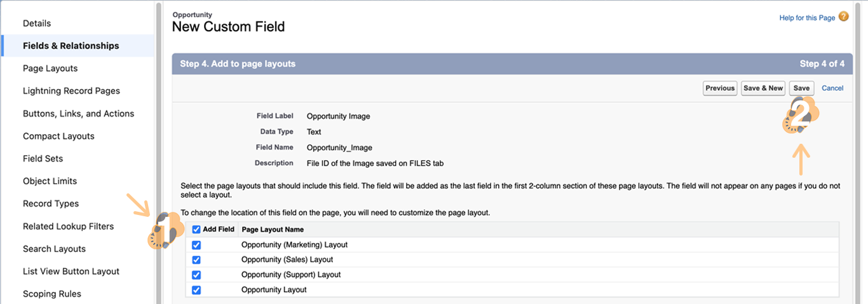The width and height of the screenshot is (868, 304).
Task: Toggle the Opportunity (Support) Layout checkbox
Action: click(196, 275)
